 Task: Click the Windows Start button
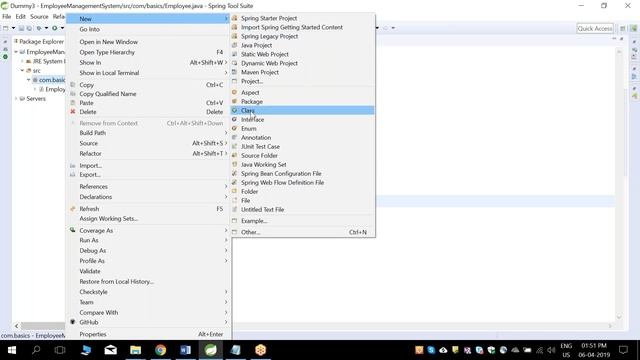[x=12, y=350]
